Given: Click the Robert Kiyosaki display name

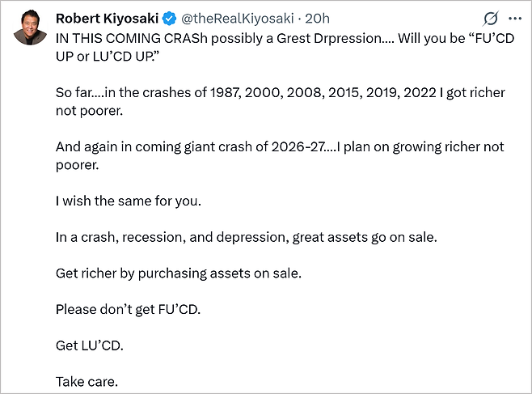Looking at the screenshot, I should pos(108,18).
